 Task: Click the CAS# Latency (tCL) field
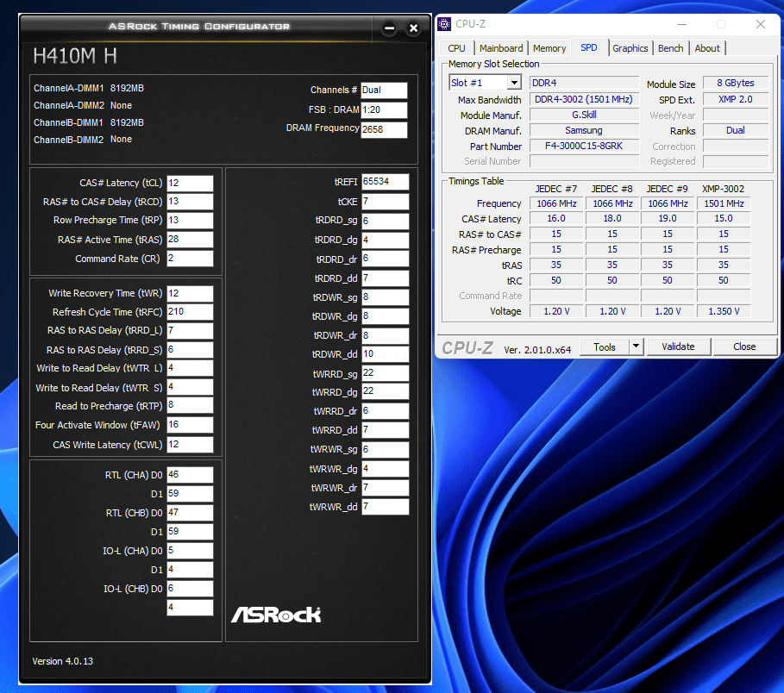[190, 183]
